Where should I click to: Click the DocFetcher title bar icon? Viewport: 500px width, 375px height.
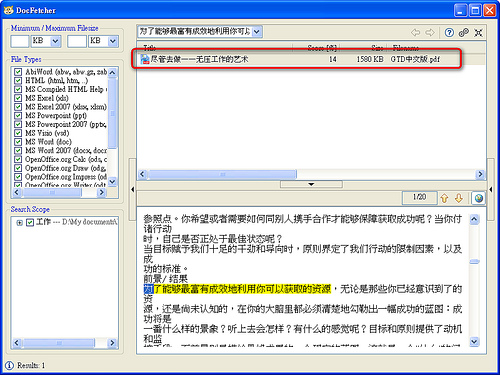8,10
